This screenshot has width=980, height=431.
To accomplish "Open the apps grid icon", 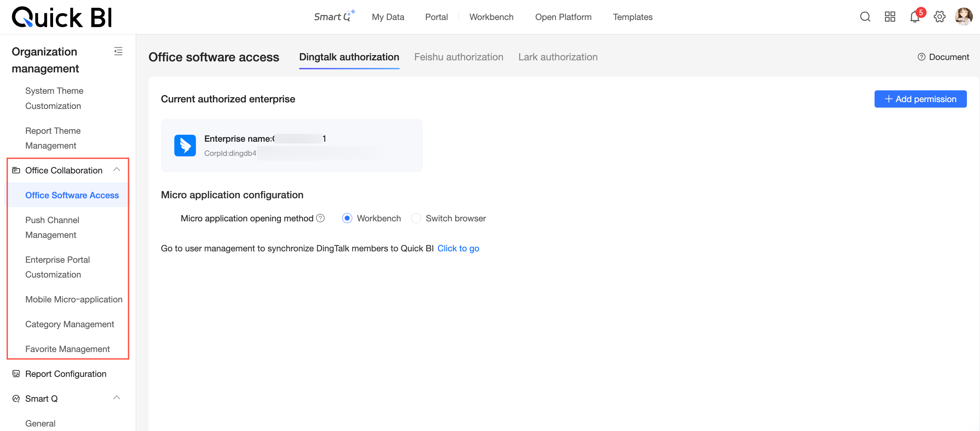I will tap(889, 17).
